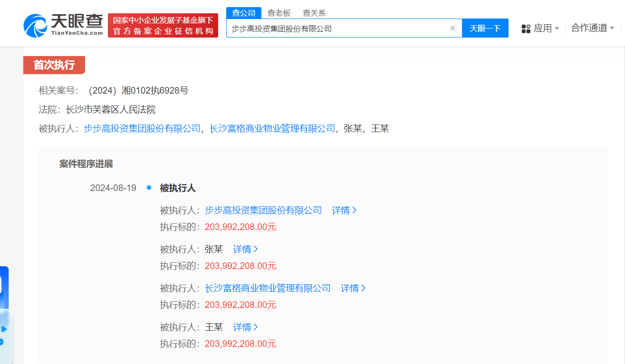Clear the search box with the X icon
Screen dimensions: 625x364
coord(452,29)
